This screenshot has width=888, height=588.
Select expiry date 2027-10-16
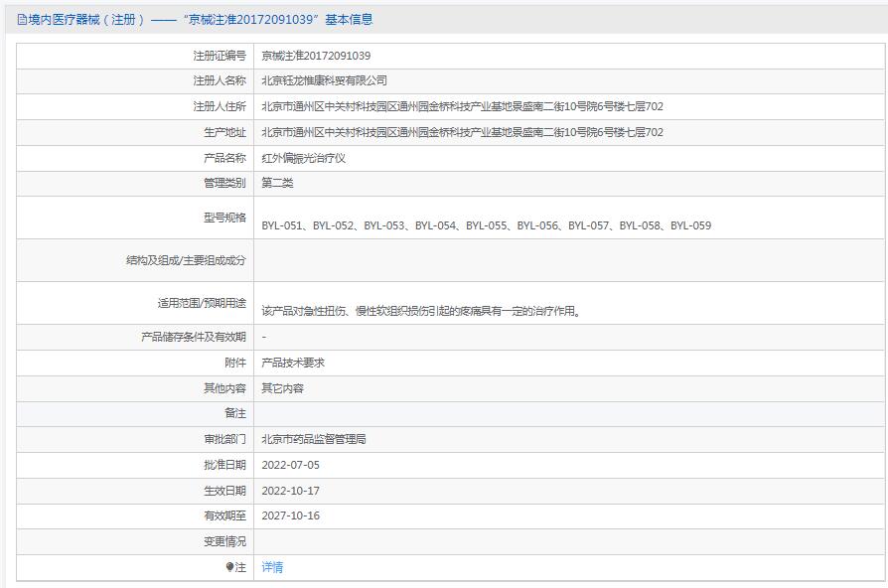[x=290, y=515]
